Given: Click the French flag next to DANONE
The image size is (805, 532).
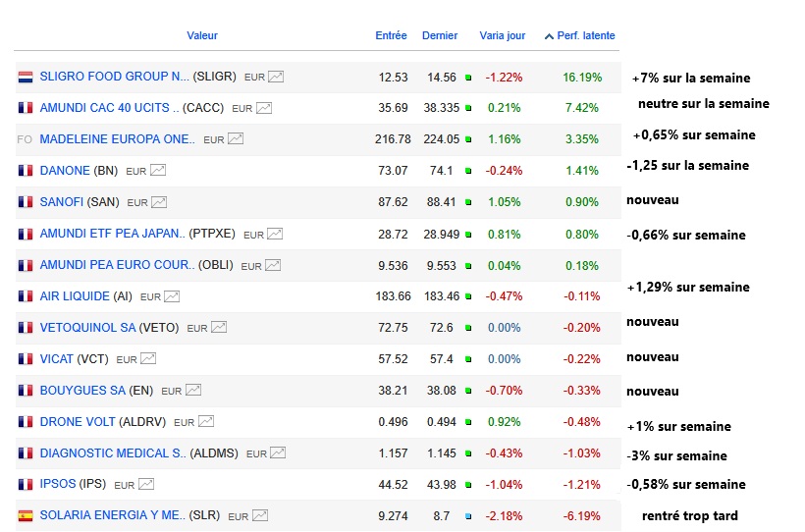Looking at the screenshot, I should 26,171.
